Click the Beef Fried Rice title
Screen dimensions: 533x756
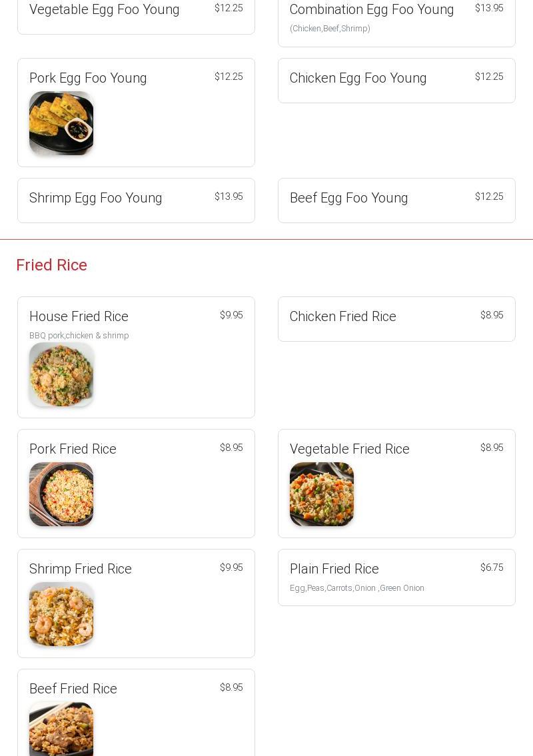[x=73, y=689]
